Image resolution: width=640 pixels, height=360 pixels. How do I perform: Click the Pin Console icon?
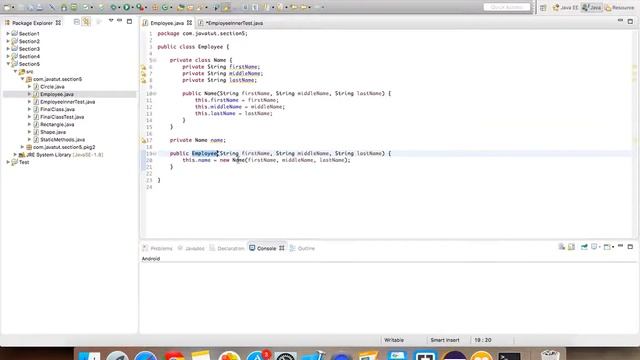point(584,247)
